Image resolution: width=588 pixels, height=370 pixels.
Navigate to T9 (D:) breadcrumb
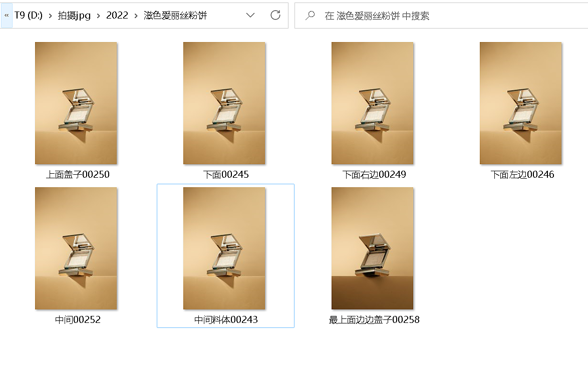(29, 16)
